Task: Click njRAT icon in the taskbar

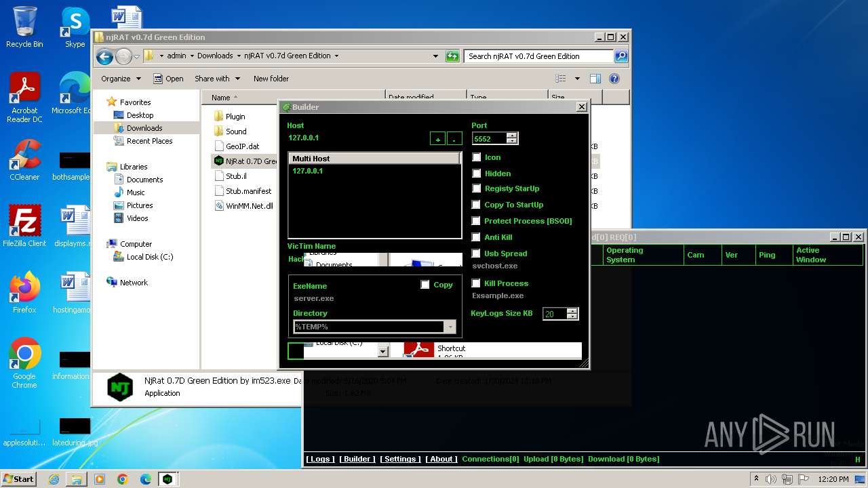Action: [x=167, y=479]
